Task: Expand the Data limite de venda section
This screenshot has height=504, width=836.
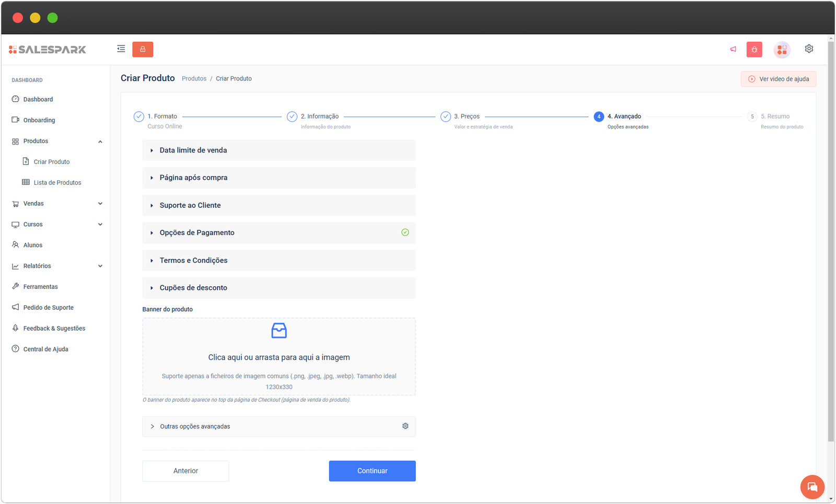Action: pyautogui.click(x=193, y=150)
